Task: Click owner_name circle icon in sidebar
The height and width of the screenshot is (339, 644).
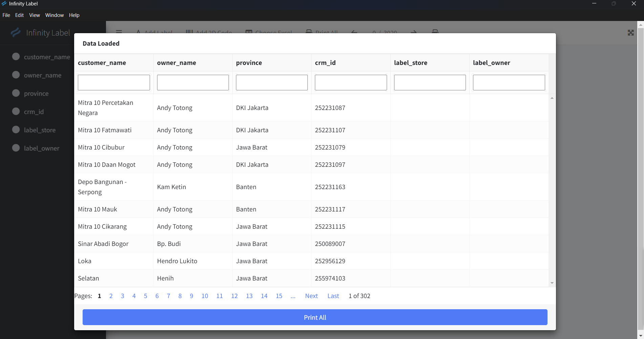Action: click(16, 75)
